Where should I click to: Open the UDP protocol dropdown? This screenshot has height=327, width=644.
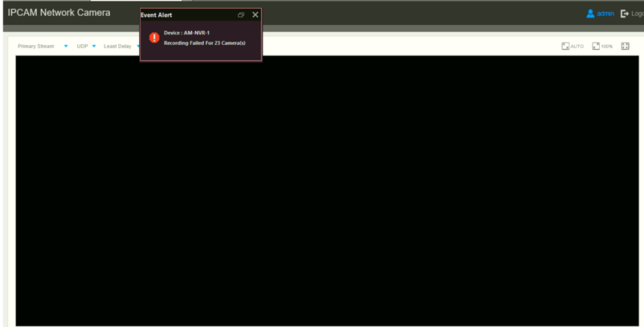86,46
